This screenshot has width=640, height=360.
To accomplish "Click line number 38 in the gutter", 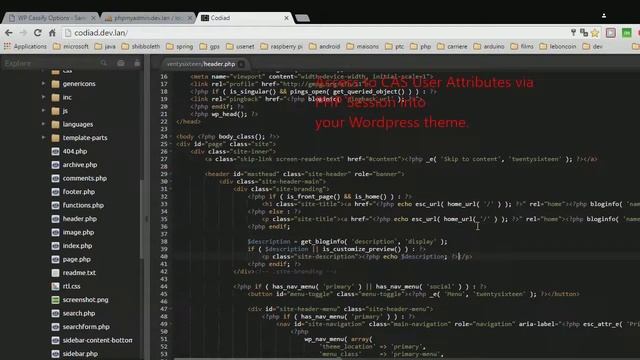I will [164, 241].
